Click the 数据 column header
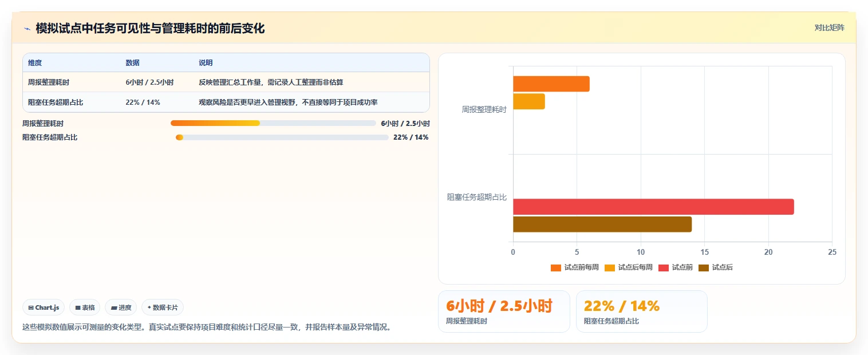Viewport: 868px width, 355px height. [132, 63]
